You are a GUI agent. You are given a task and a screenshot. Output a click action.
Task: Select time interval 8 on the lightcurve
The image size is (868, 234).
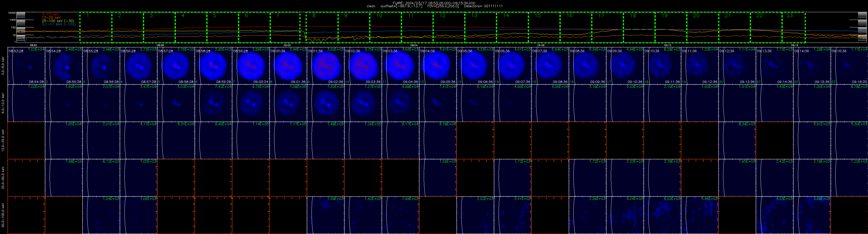click(322, 28)
